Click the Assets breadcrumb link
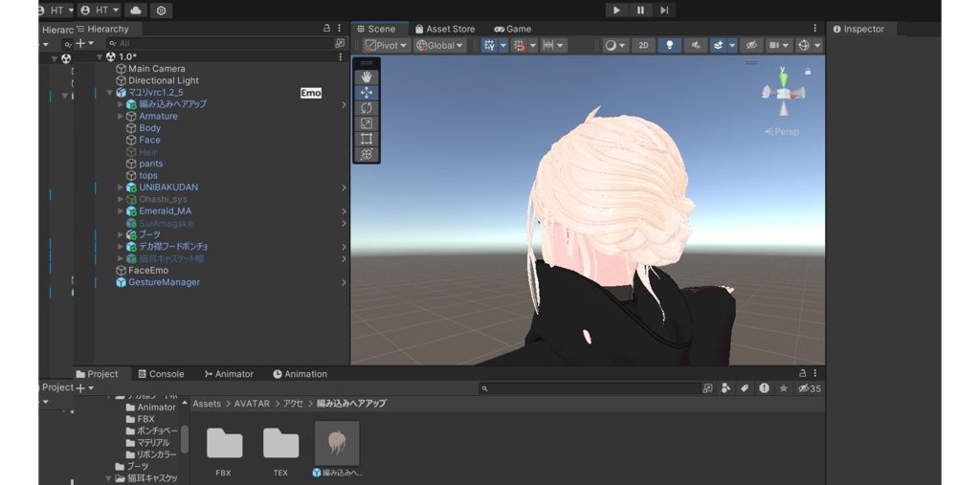Image resolution: width=980 pixels, height=485 pixels. pos(207,404)
